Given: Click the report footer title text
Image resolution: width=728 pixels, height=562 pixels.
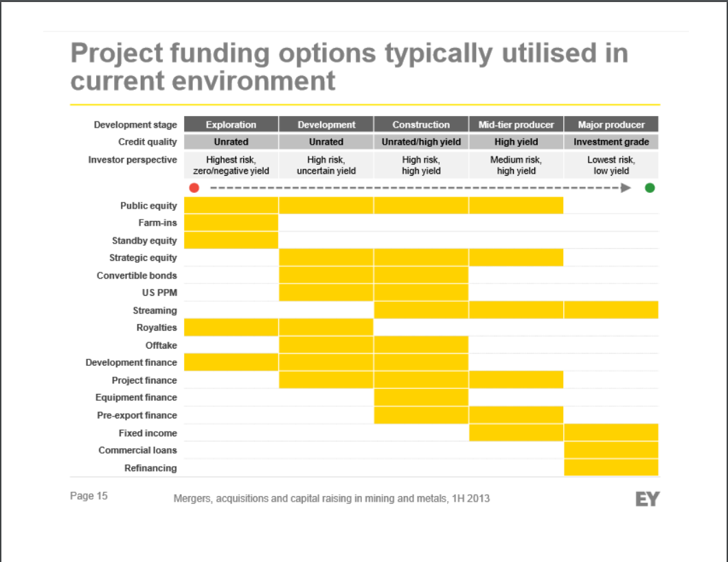Looking at the screenshot, I should [332, 500].
